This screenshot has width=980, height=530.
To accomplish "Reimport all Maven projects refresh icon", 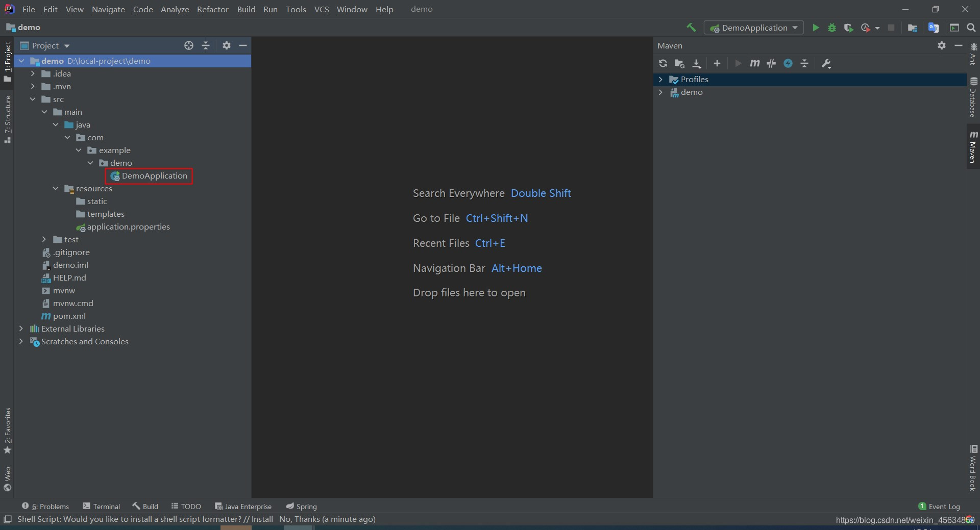I will [x=663, y=63].
